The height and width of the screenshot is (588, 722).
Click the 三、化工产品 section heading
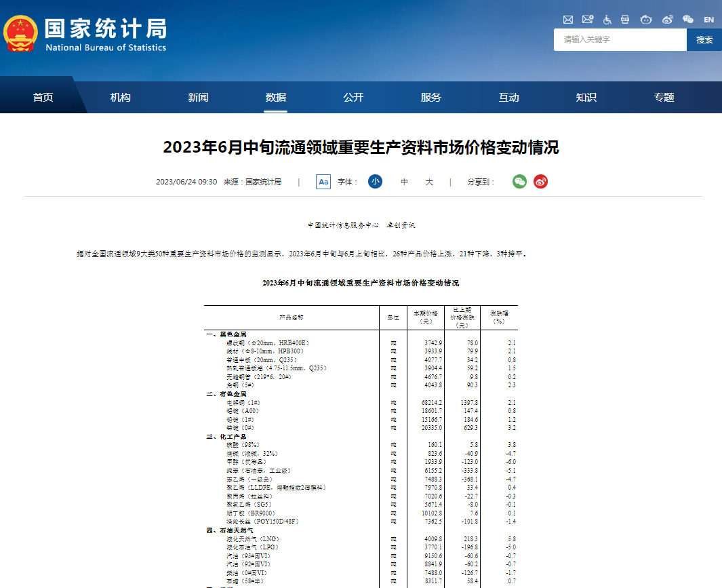click(x=226, y=437)
